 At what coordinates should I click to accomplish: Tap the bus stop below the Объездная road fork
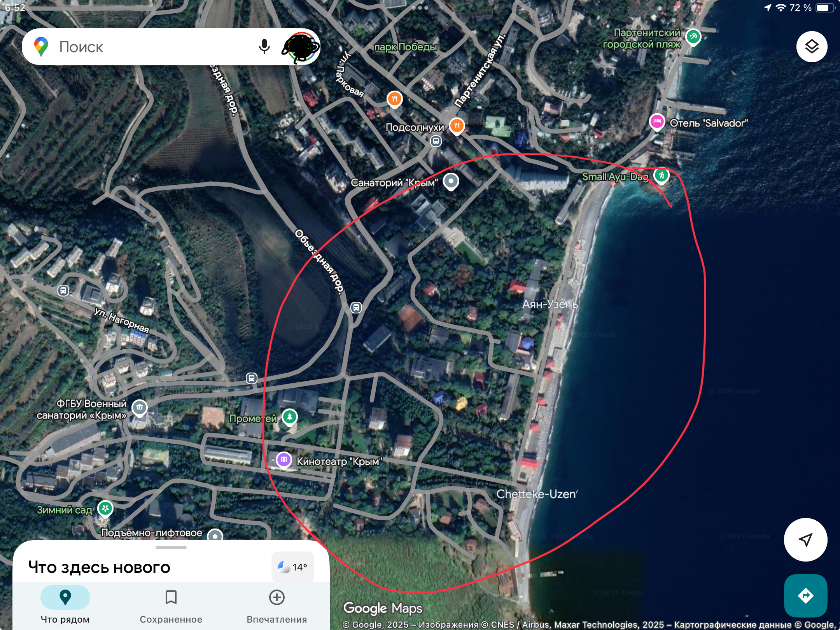pos(252,378)
